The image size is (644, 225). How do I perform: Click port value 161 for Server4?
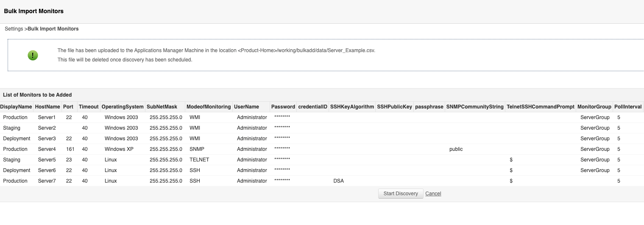click(x=70, y=149)
